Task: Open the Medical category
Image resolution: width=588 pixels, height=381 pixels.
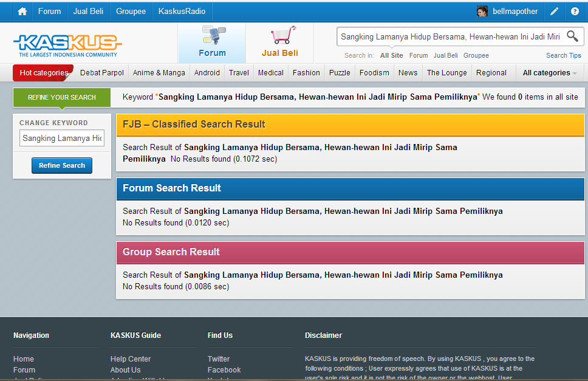Action: 271,73
